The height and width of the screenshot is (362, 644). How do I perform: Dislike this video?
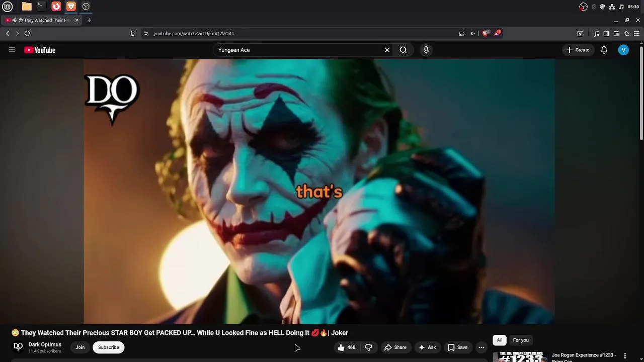coord(369,347)
